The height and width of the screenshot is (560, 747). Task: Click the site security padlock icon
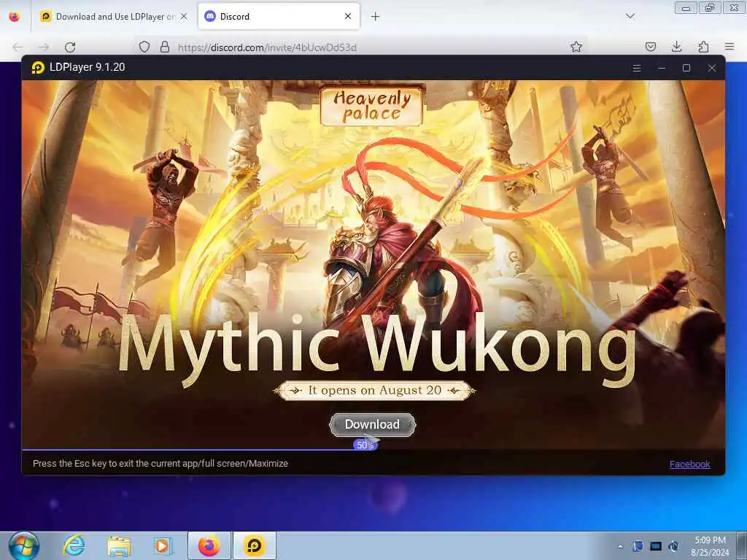click(164, 47)
